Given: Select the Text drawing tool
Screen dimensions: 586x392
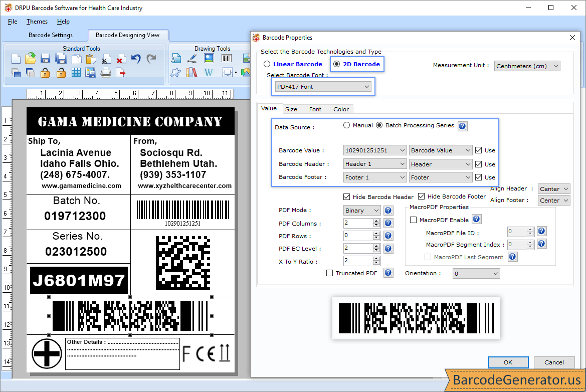Looking at the screenshot, I should (x=176, y=58).
